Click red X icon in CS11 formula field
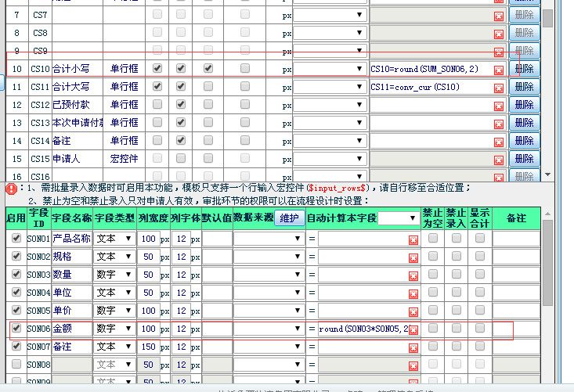 pyautogui.click(x=499, y=88)
